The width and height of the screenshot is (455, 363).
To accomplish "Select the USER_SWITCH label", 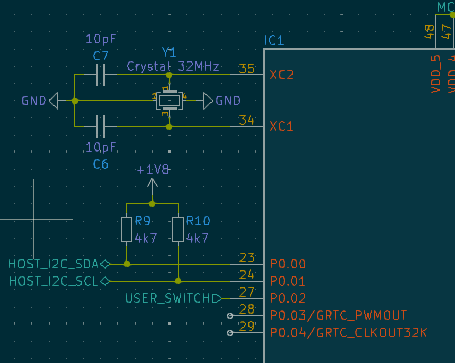I will tap(173, 298).
